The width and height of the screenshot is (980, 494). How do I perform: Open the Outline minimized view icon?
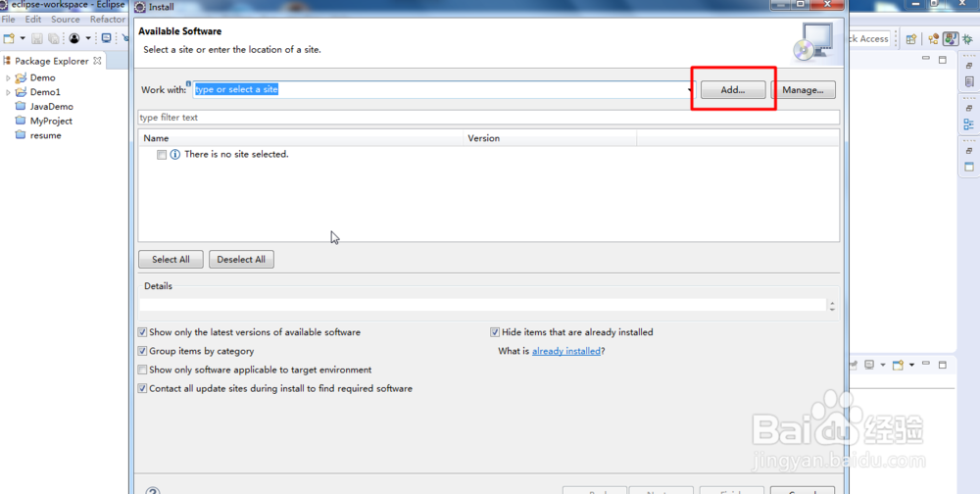969,124
